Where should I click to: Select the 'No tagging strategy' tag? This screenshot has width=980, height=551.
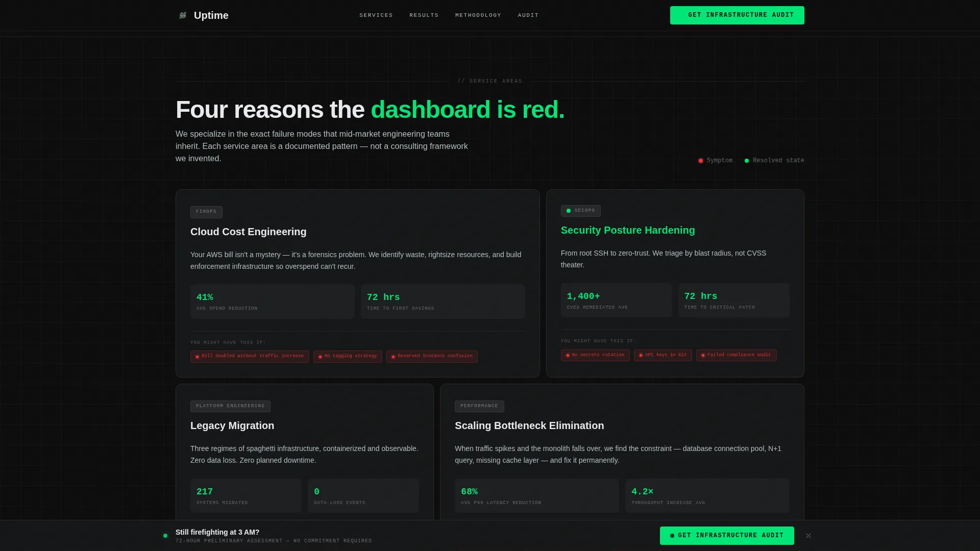coord(348,356)
